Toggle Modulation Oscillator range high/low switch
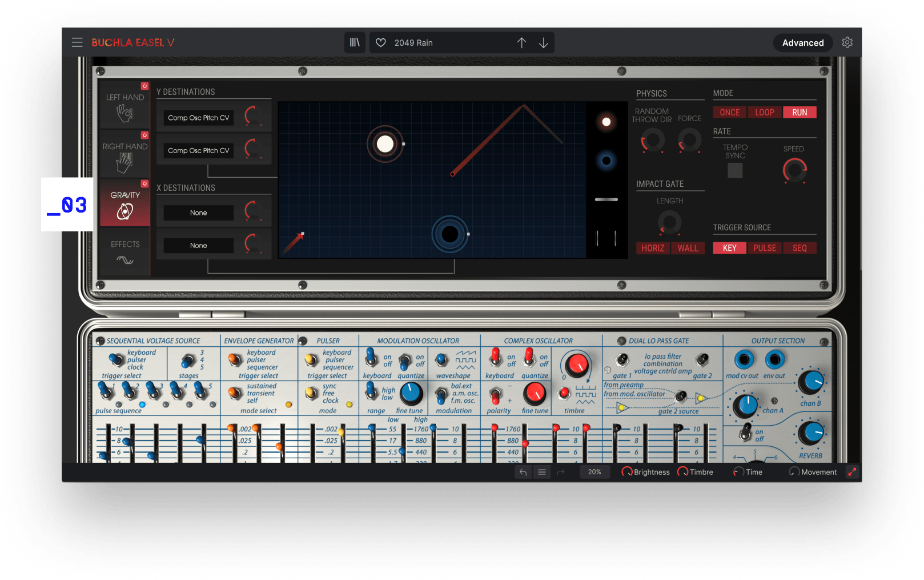The width and height of the screenshot is (924, 580). [371, 392]
